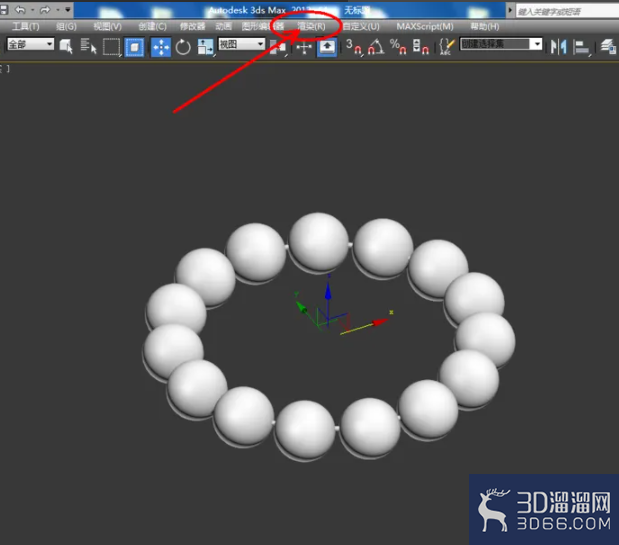The width and height of the screenshot is (619, 545).
Task: Open the 图形编辑器 menu
Action: (x=263, y=26)
